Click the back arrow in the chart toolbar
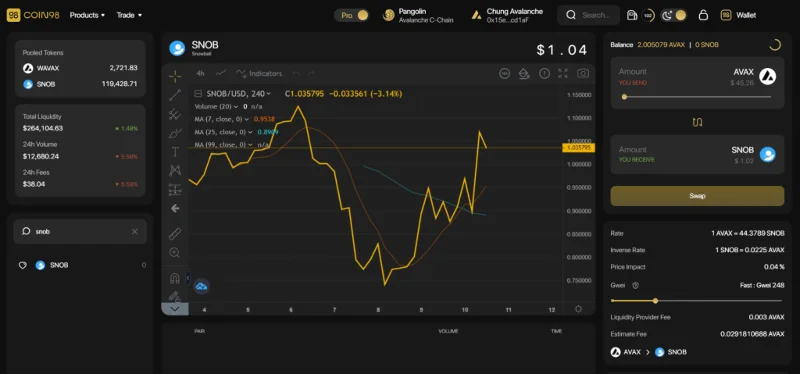 click(x=175, y=208)
